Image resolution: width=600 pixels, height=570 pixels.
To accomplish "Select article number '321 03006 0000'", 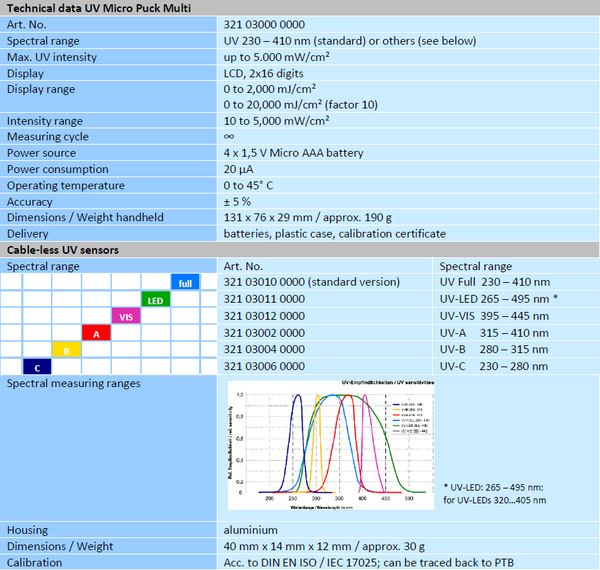I will (x=264, y=366).
